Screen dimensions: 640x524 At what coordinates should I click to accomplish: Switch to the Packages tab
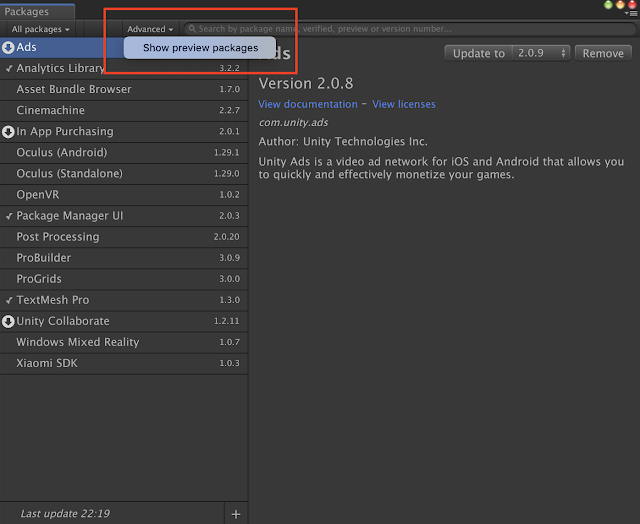(x=37, y=11)
